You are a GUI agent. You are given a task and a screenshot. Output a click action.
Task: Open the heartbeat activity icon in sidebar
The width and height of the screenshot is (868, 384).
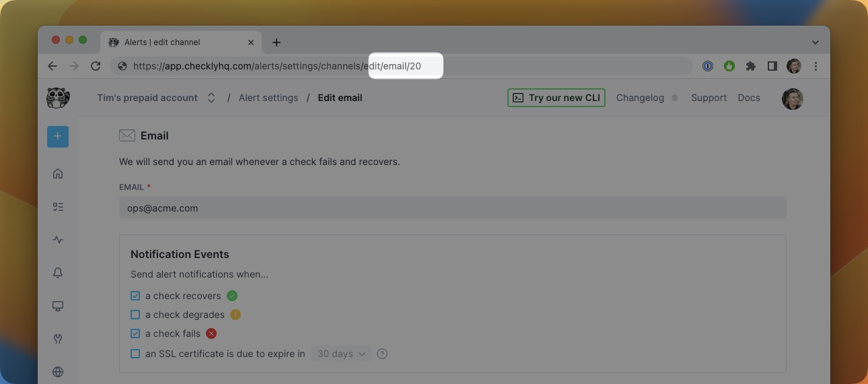[x=58, y=240]
